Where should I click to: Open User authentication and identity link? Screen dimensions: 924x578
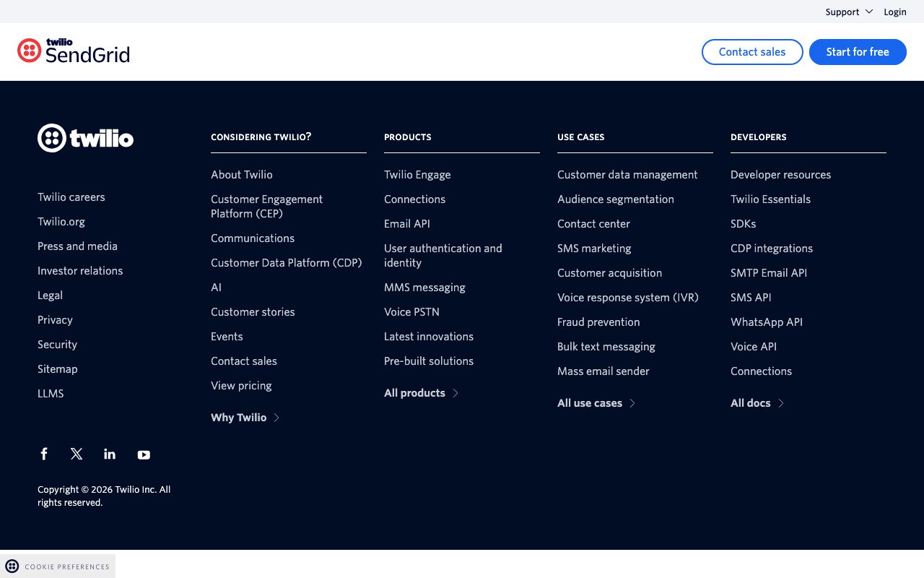click(x=443, y=256)
